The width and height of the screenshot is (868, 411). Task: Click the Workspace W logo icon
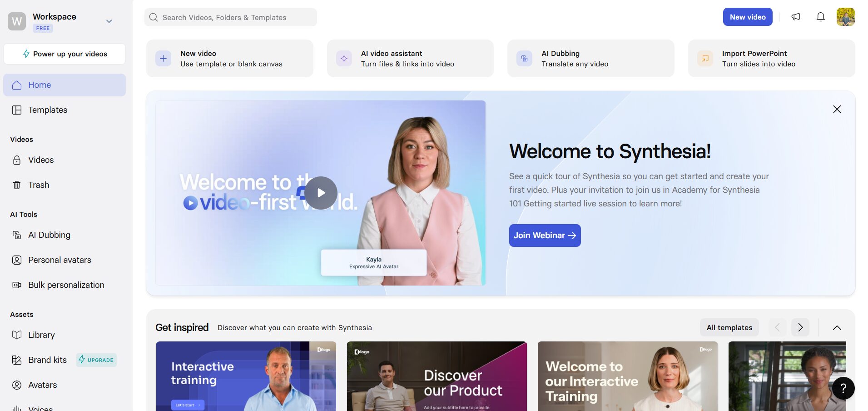pos(17,21)
